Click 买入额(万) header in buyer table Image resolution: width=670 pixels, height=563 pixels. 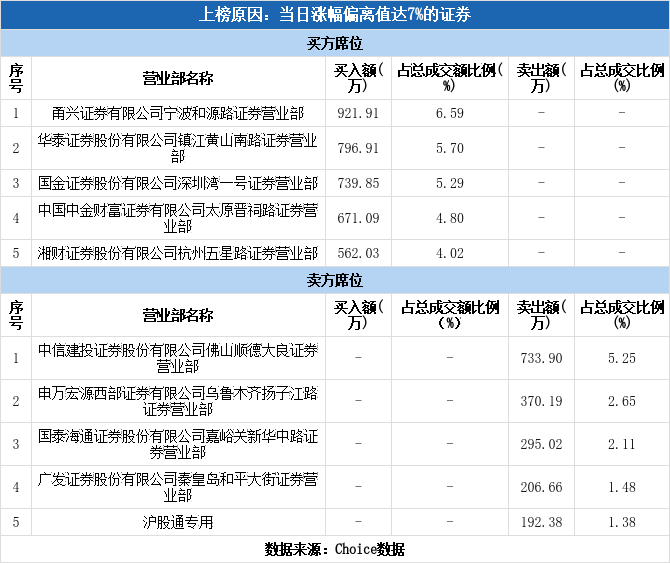(358, 78)
